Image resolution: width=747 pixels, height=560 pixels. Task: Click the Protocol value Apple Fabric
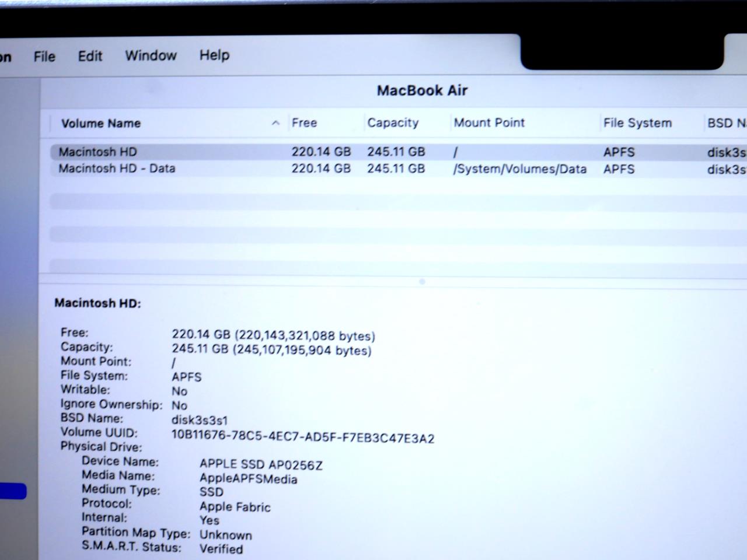pos(235,507)
